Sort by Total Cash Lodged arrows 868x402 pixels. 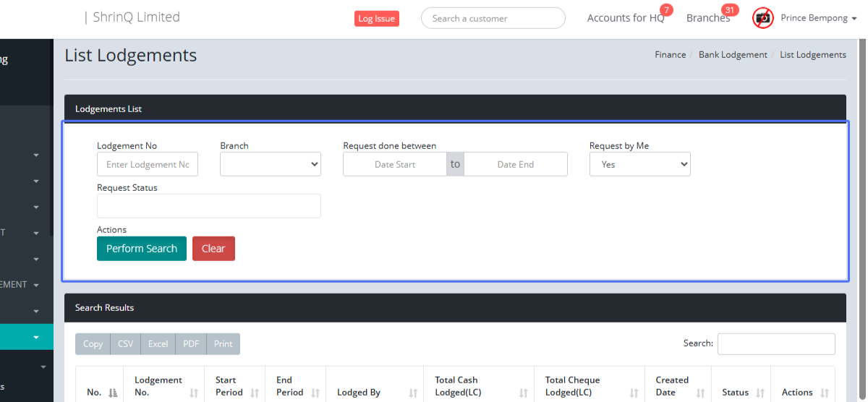[524, 393]
